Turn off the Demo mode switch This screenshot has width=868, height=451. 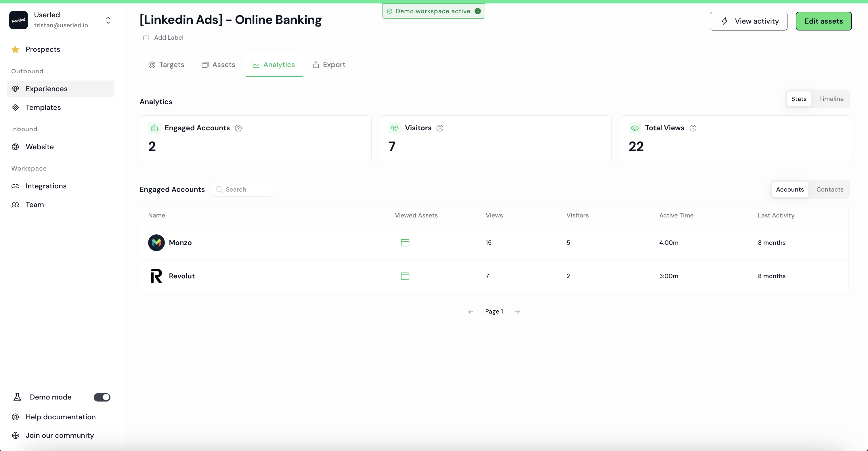pyautogui.click(x=102, y=397)
